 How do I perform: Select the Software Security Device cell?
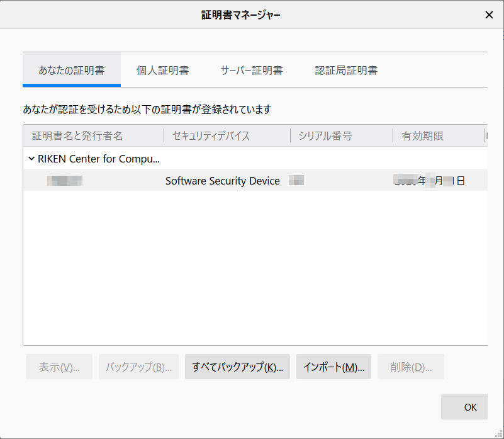tap(222, 181)
